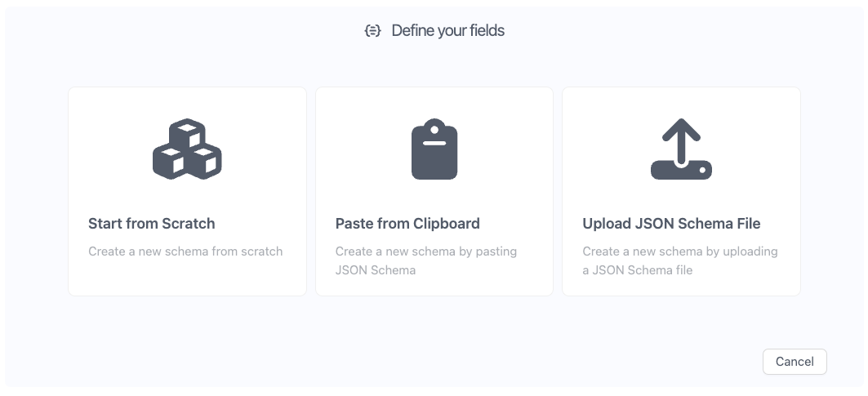Click the "uploading a JSON Schema file" description
868x396 pixels.
click(x=680, y=260)
